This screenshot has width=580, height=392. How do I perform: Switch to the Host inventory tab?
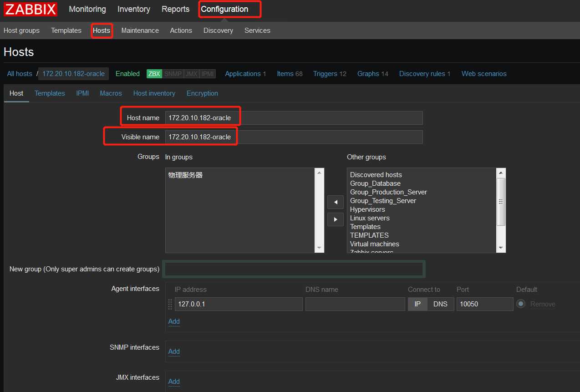click(x=154, y=93)
